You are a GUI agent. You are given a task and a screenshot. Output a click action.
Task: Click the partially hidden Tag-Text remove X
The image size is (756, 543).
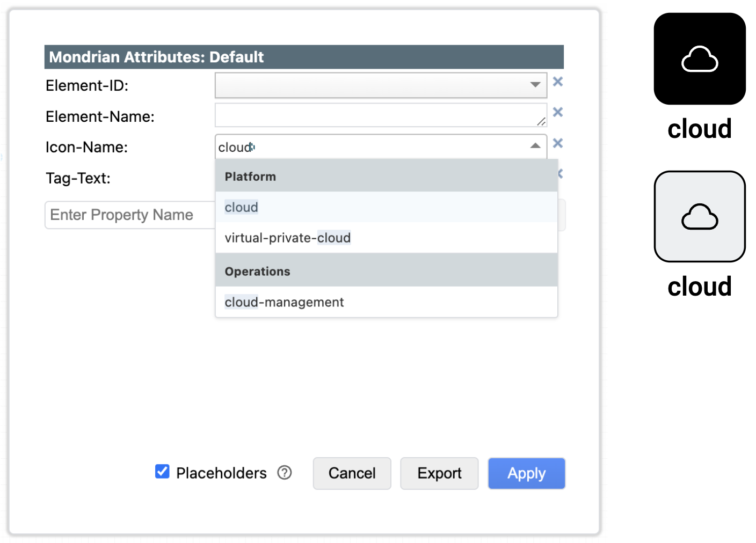tap(561, 174)
